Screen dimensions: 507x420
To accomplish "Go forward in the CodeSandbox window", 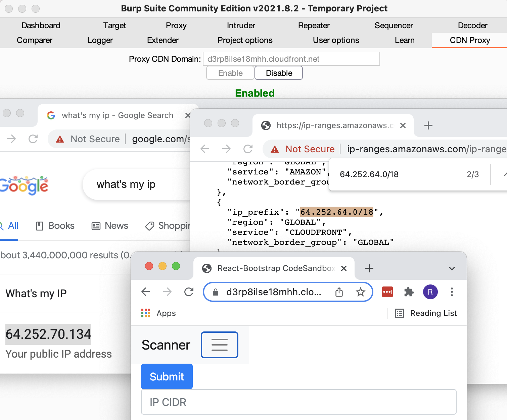I will click(167, 292).
